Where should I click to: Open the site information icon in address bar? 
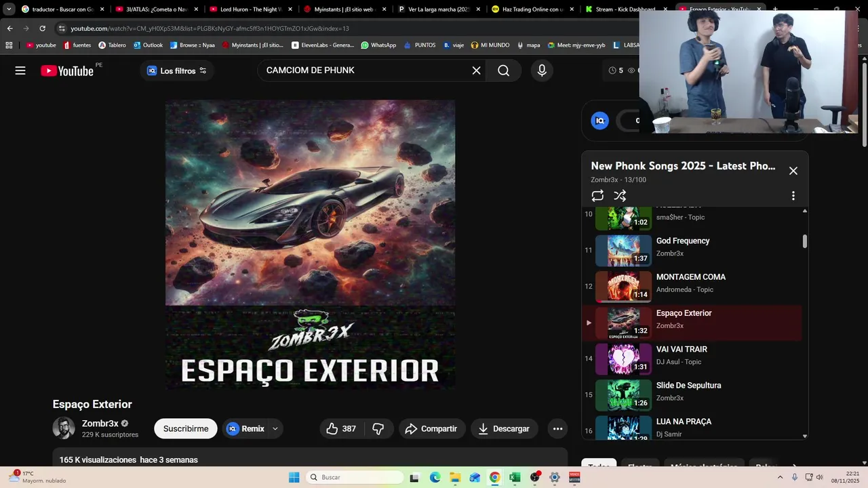click(x=62, y=28)
